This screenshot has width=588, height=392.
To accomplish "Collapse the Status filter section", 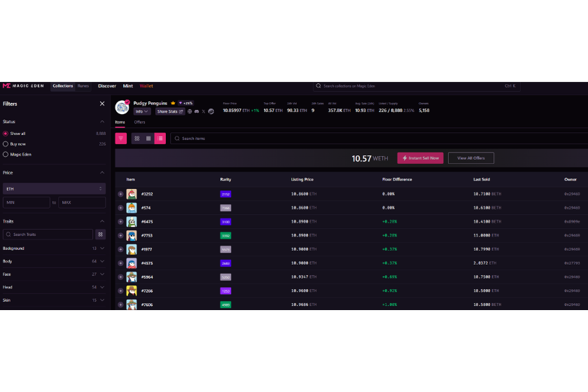I will pos(102,122).
